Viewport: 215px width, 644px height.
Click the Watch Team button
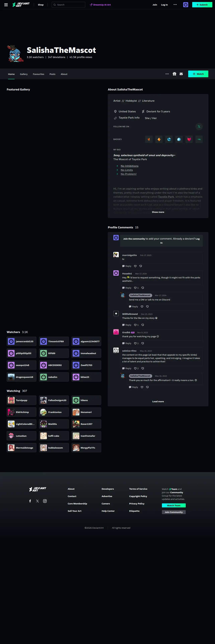pyautogui.click(x=174, y=505)
